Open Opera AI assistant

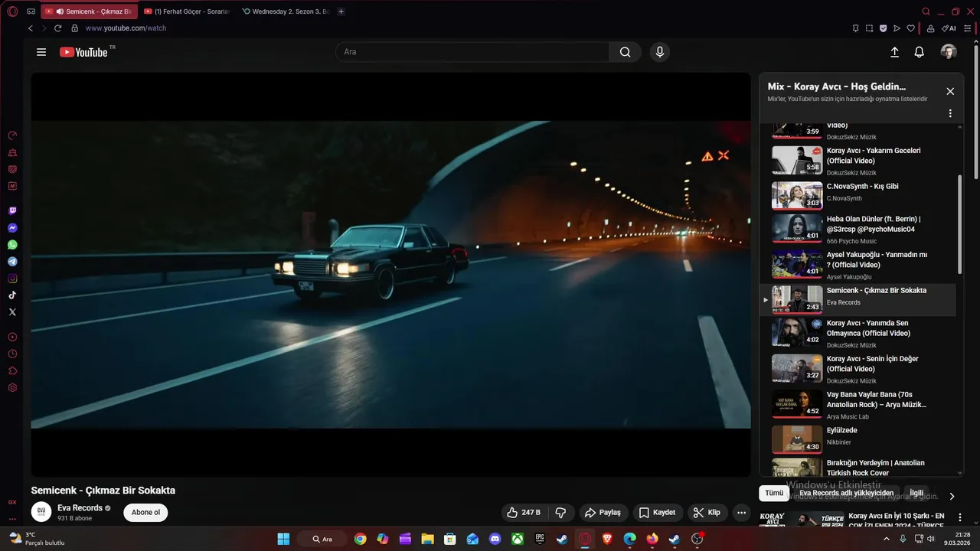(949, 28)
